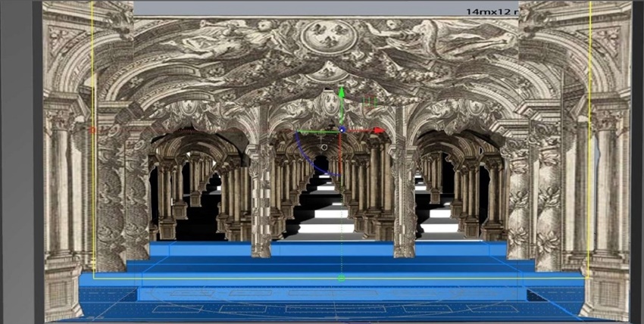644x324 pixels.
Task: Grab the red rightward axis arrow of the gizmo
Action: [378, 130]
